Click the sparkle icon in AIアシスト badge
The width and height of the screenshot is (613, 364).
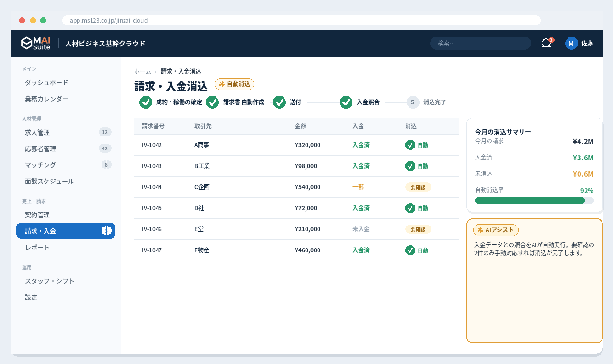click(x=480, y=230)
